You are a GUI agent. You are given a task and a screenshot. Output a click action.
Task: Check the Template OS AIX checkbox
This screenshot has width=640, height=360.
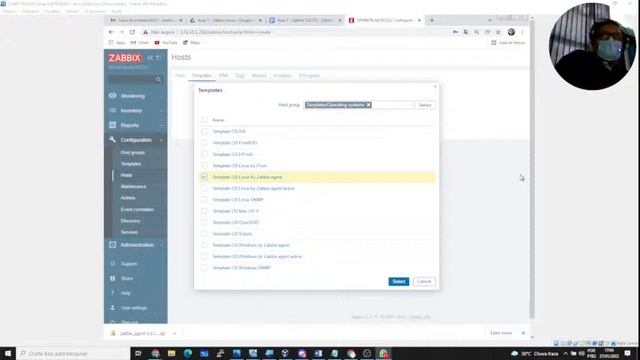[204, 131]
